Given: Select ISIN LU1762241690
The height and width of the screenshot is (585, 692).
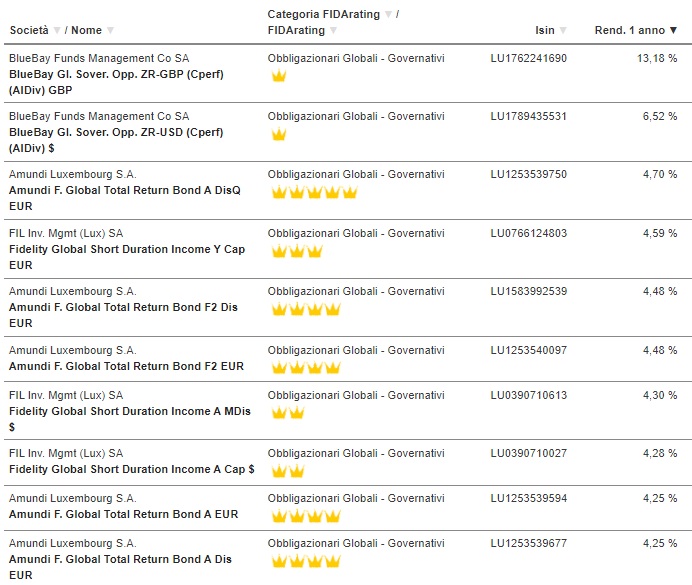Looking at the screenshot, I should coord(528,58).
